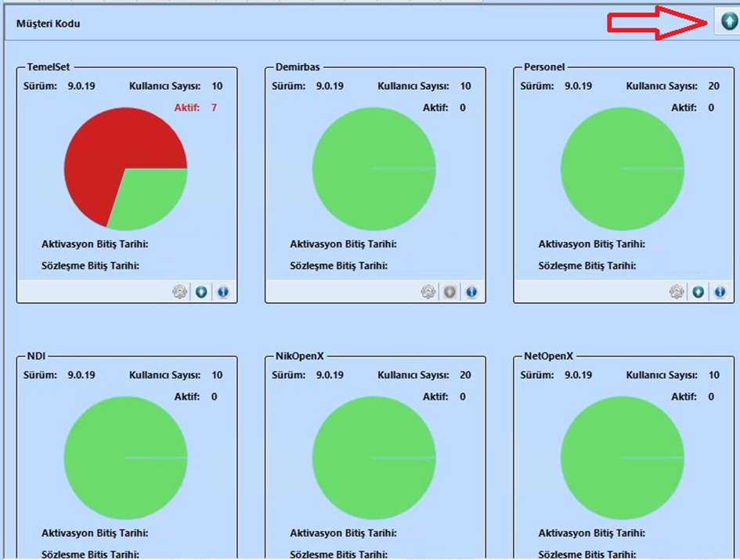Click the upload arrow button beside Müşteri Kodu

point(727,23)
